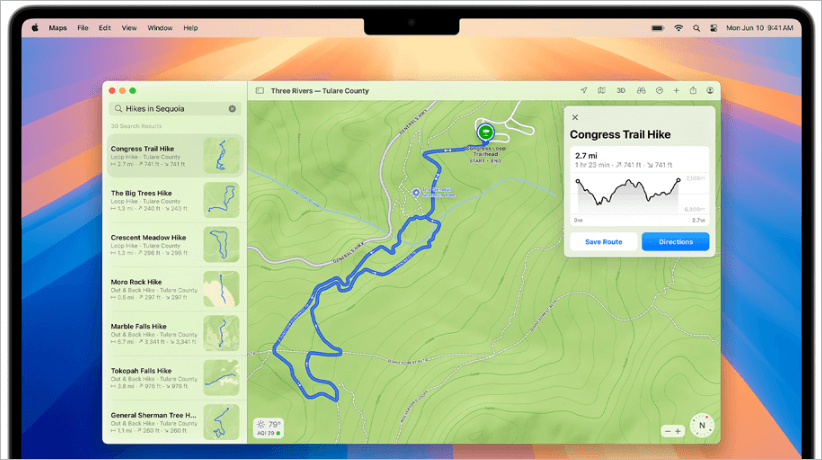Clear the Hikes in Sequoia search
This screenshot has height=460, width=822.
point(232,109)
